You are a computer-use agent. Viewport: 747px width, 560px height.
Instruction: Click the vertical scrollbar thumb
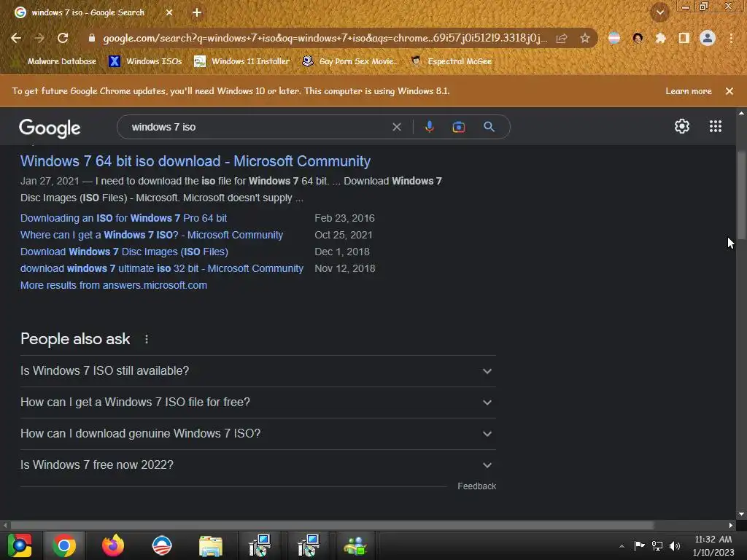pos(741,195)
